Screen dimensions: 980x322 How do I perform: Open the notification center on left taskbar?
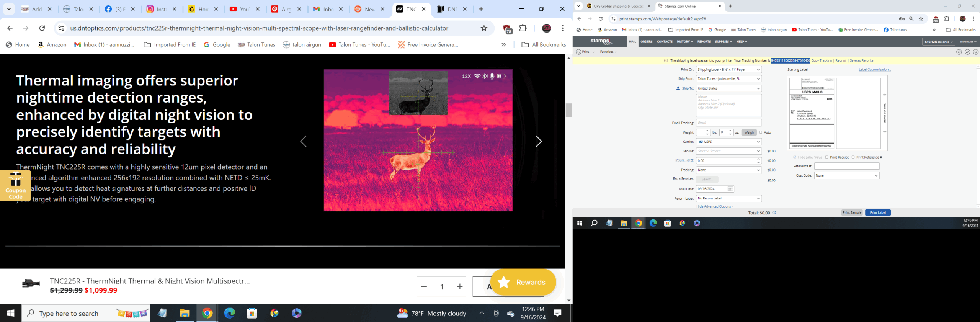click(x=558, y=313)
